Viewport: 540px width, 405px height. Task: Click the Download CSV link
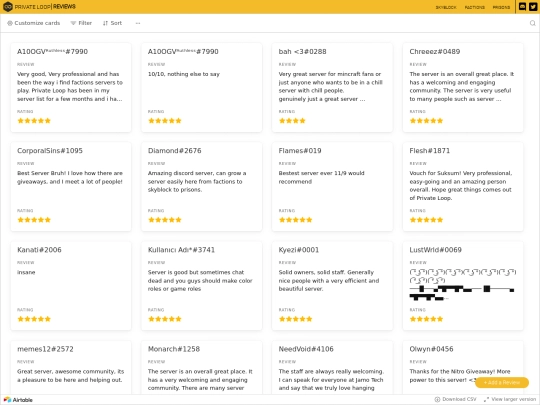point(459,399)
